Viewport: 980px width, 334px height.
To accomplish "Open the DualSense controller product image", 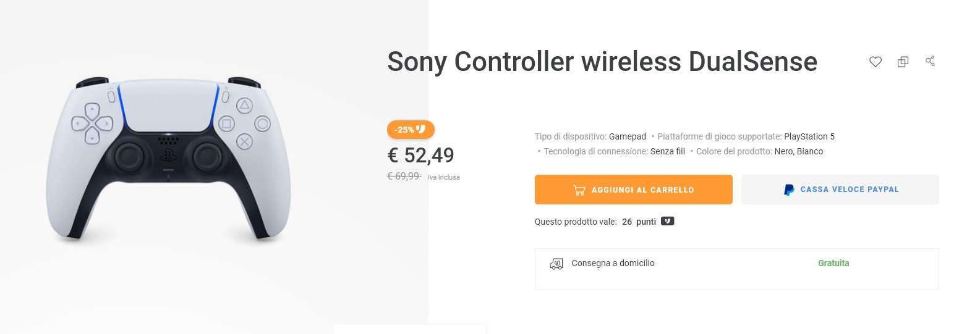I will [x=168, y=159].
